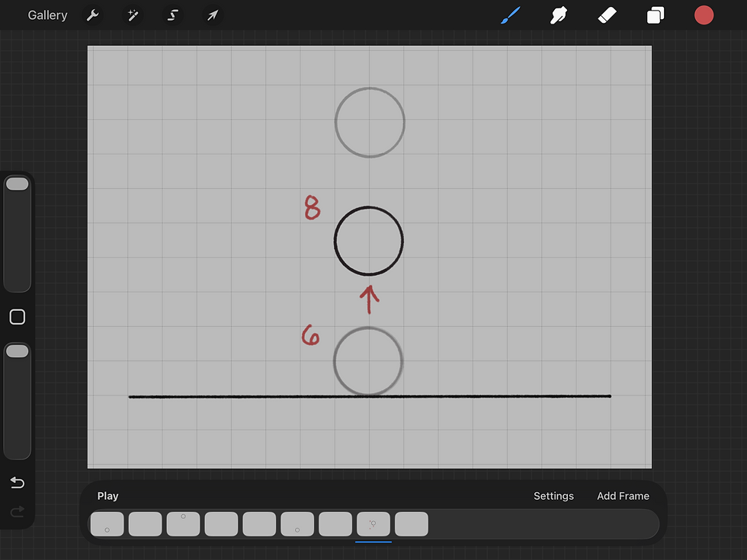The width and height of the screenshot is (747, 560).
Task: Activate the Transform arrow tool
Action: click(213, 15)
